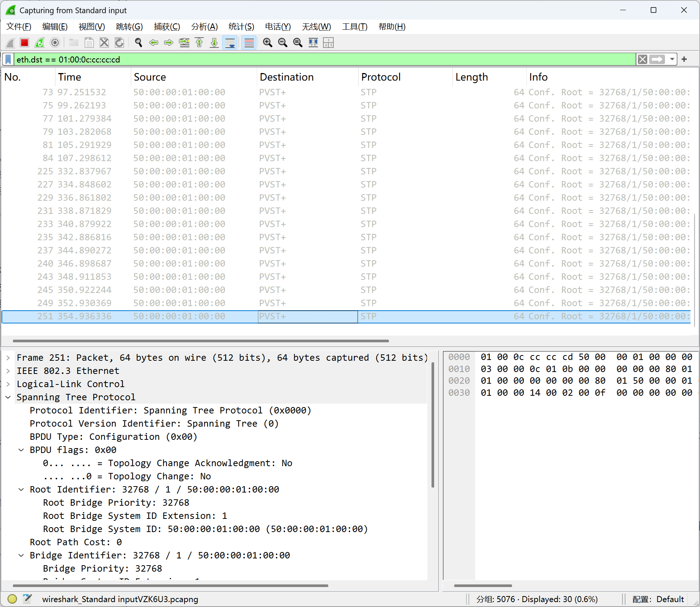Jump to the first packet
Screen dimensions: 700x607
(199, 43)
